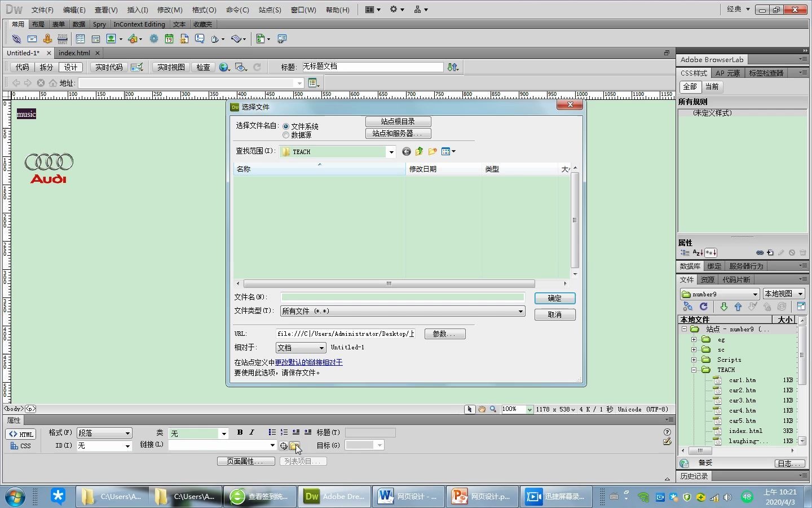Screen dimensions: 812x508
Task: Toggle 实时视图 live view
Action: (171, 67)
